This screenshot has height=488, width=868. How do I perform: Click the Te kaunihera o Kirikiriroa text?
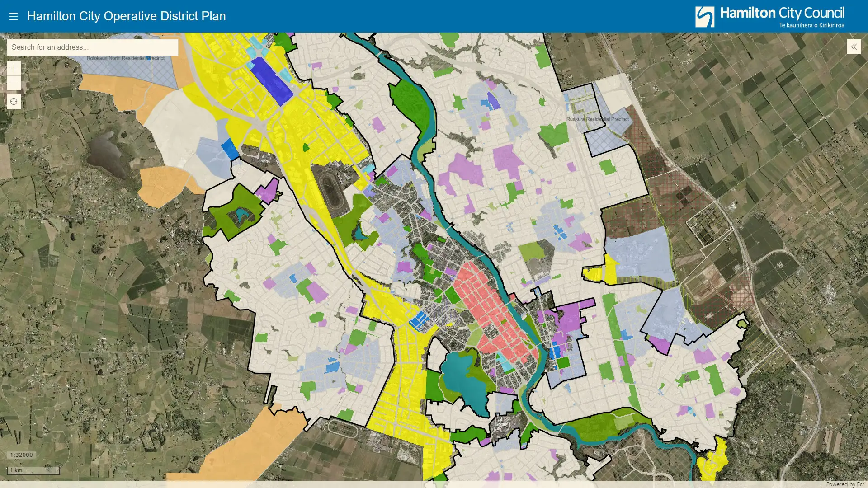click(x=811, y=25)
